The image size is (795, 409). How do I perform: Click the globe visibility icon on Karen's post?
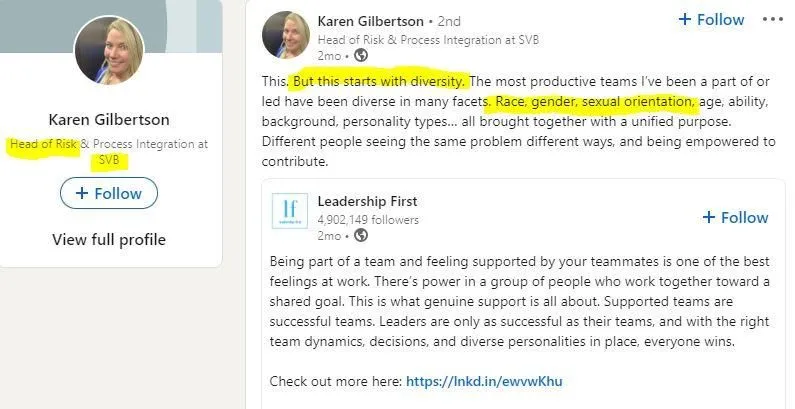[347, 55]
